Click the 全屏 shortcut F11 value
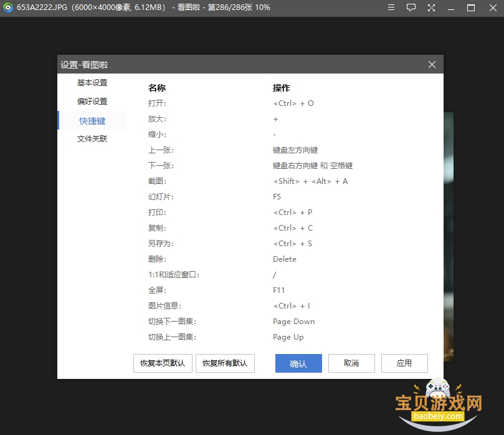Screen dimensions: 504x435 tap(278, 290)
